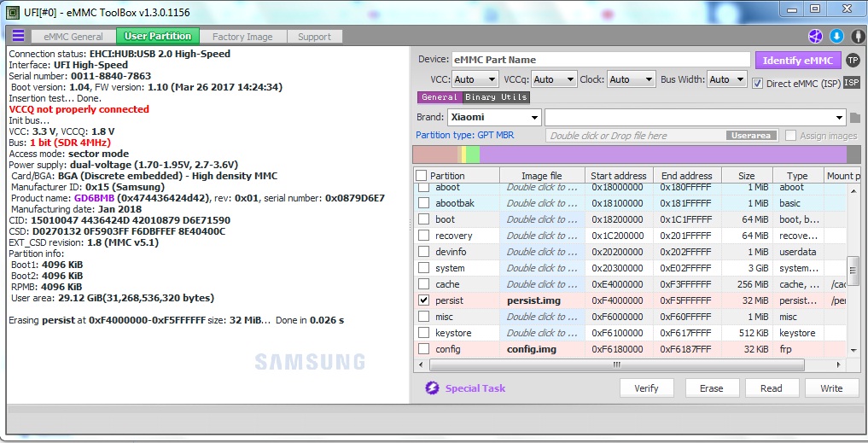The image size is (868, 443).
Task: Toggle Direct eMMC (ISP) checkbox
Action: click(x=757, y=84)
